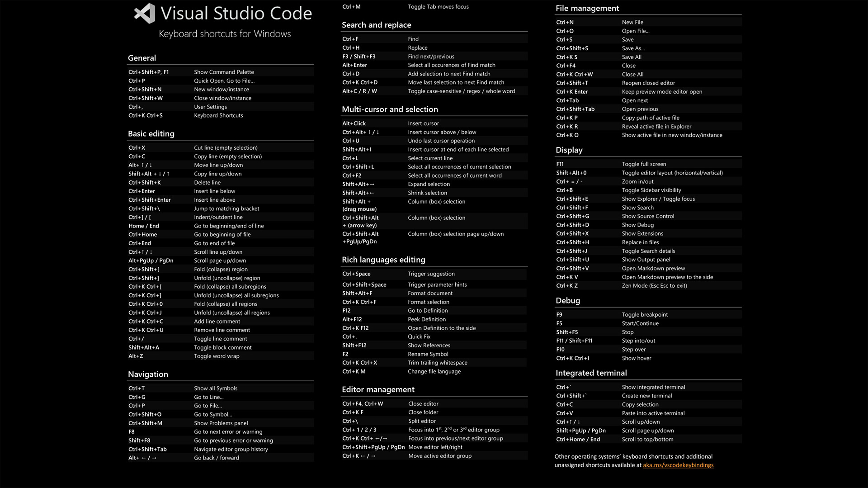This screenshot has height=488, width=868.
Task: Click the 'Toggle word wrap' row
Action: pyautogui.click(x=220, y=356)
